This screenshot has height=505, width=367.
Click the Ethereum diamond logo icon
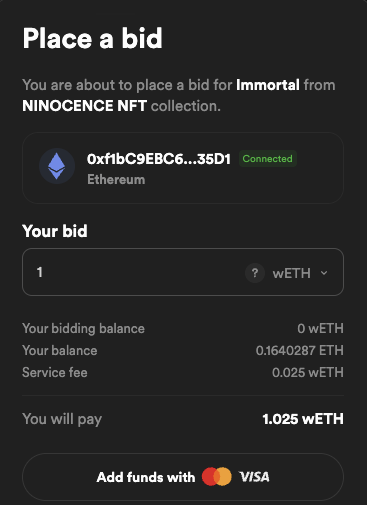pyautogui.click(x=57, y=166)
